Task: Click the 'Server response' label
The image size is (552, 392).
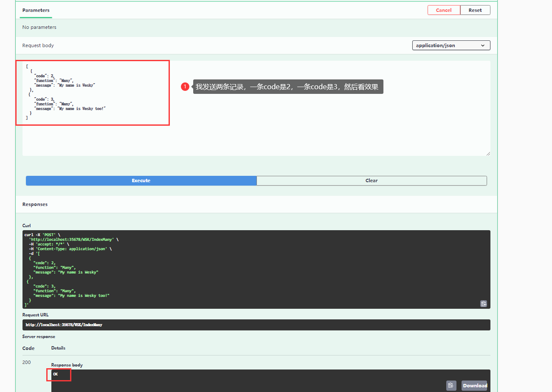Action: [39, 337]
